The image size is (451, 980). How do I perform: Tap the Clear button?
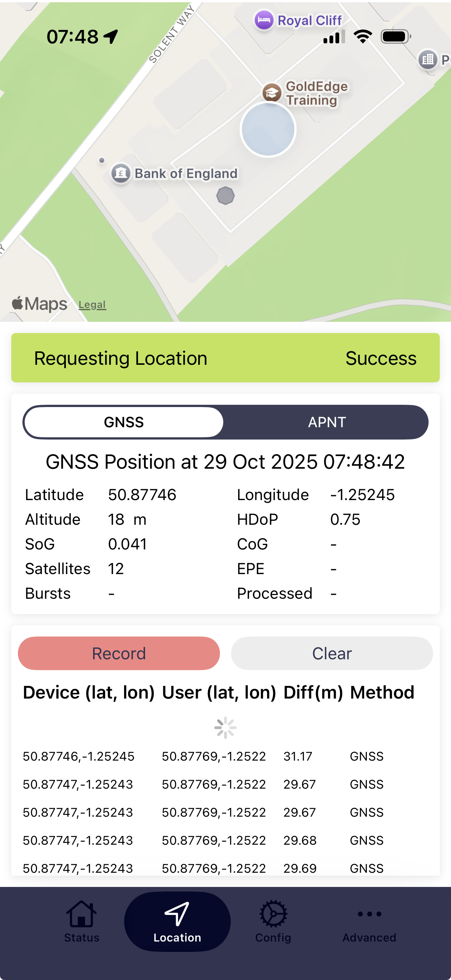[331, 653]
